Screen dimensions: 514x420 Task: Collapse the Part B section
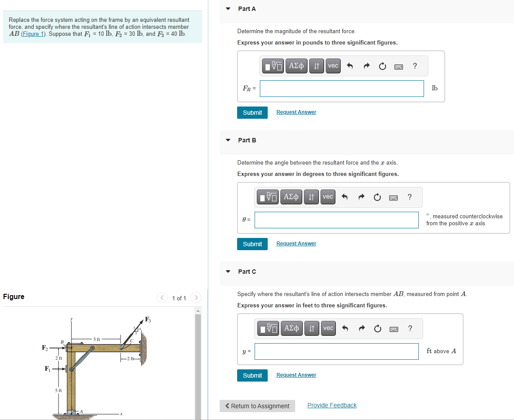[228, 140]
